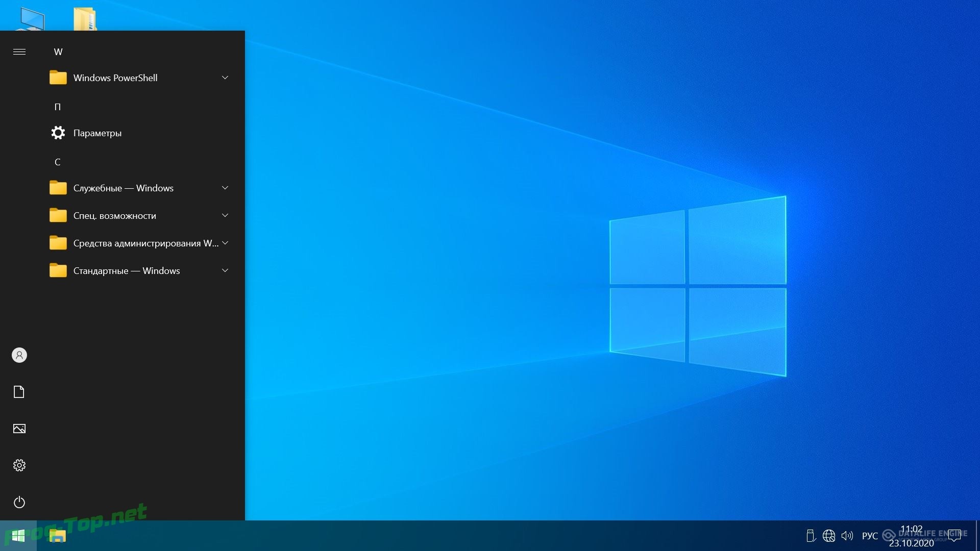Click the Power button icon
This screenshot has width=980, height=551.
click(19, 502)
